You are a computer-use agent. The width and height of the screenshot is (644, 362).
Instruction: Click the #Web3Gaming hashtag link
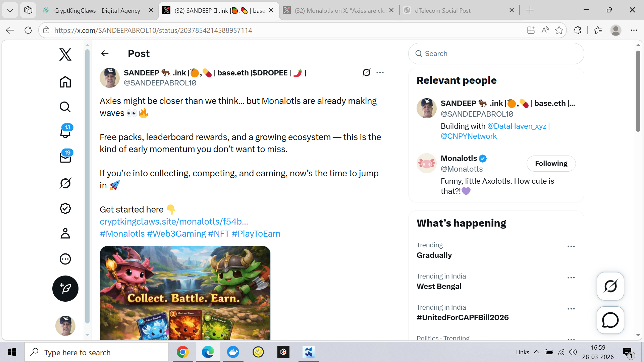pyautogui.click(x=176, y=234)
